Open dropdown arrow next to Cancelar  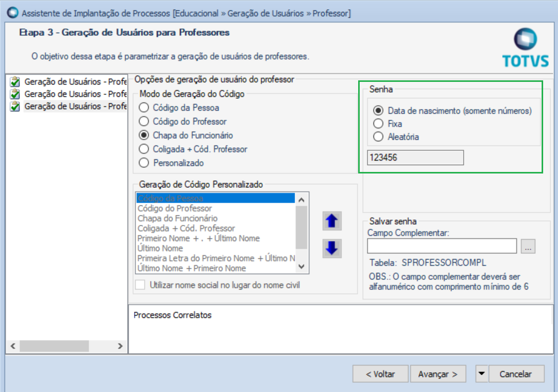482,374
